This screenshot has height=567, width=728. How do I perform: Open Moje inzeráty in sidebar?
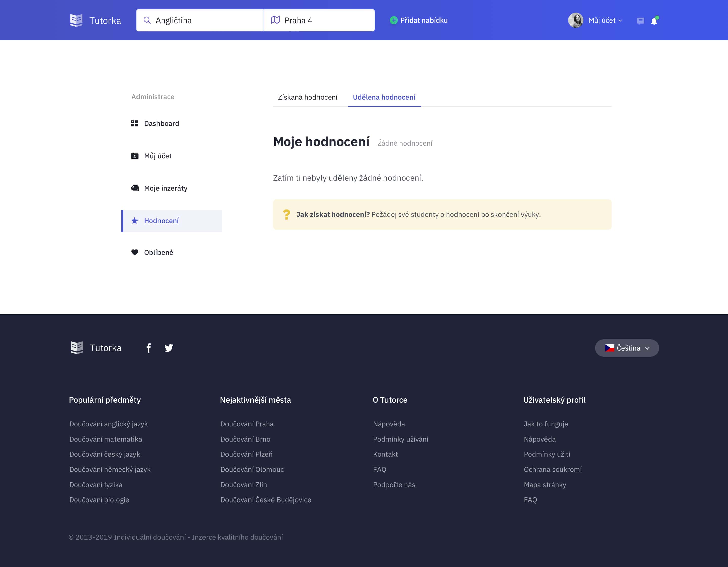point(165,188)
